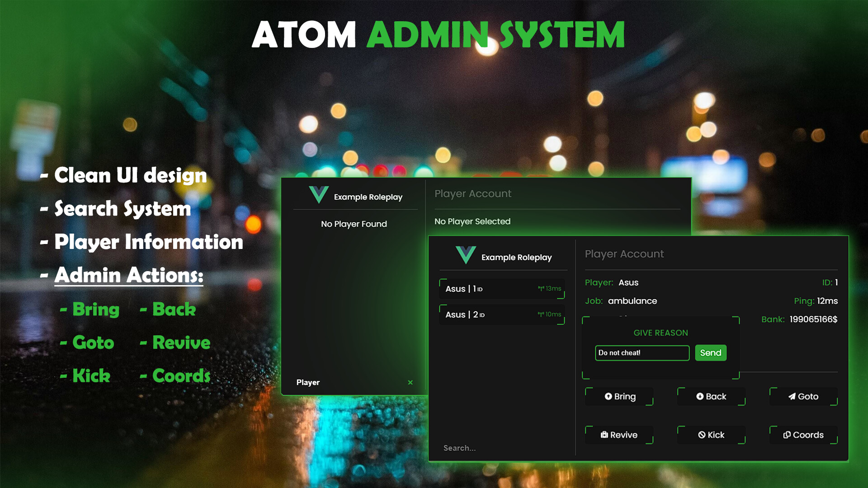Click the Goto action button
The height and width of the screenshot is (488, 868).
803,396
